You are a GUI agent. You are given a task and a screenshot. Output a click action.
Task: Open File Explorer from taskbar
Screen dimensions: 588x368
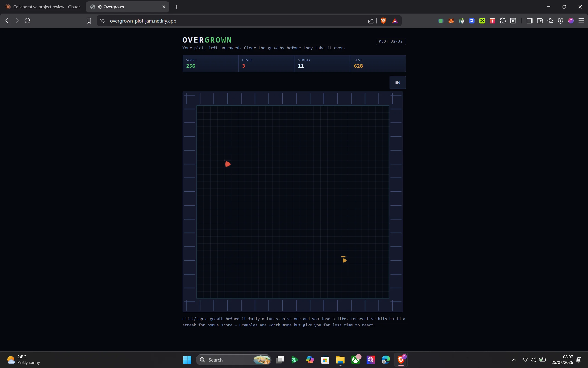click(340, 360)
